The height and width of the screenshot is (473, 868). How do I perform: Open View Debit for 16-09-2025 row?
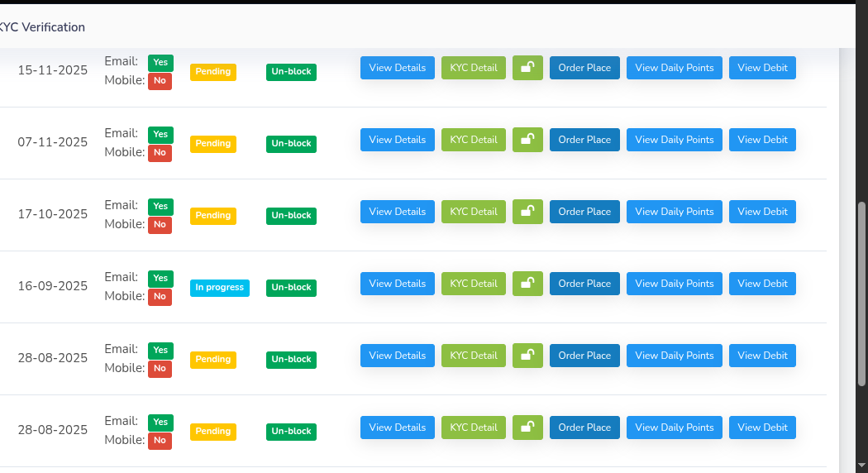(x=762, y=284)
